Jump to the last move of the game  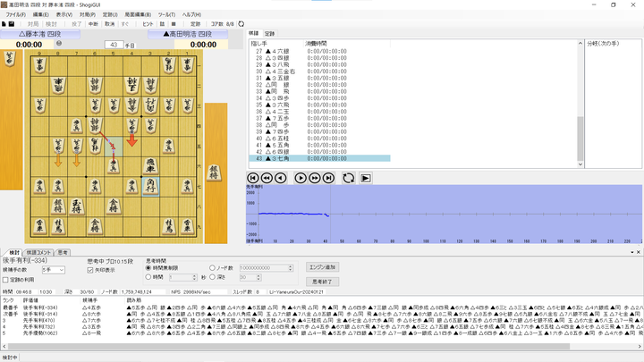coord(328,178)
